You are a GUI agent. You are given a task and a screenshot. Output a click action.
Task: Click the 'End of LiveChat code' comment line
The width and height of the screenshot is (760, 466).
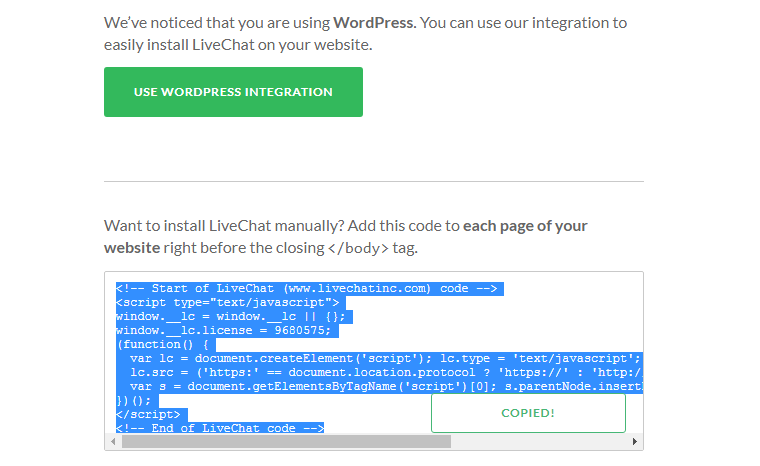pyautogui.click(x=220, y=428)
